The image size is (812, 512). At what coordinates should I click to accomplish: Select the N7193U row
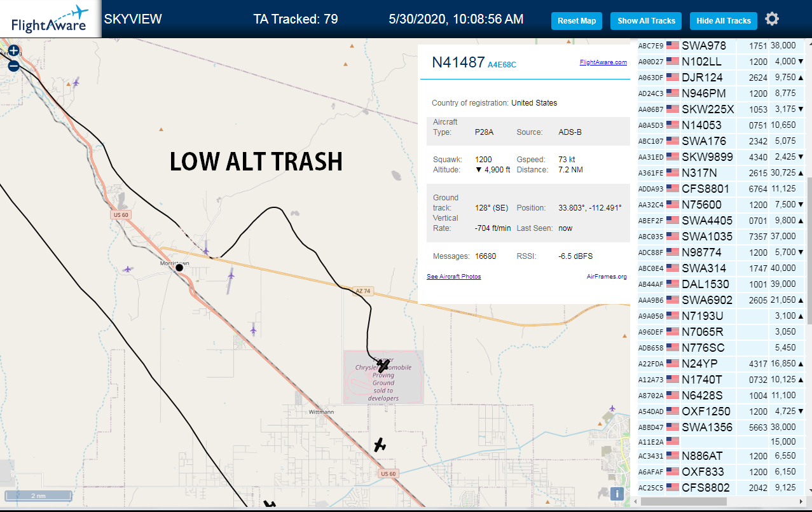pyautogui.click(x=721, y=316)
